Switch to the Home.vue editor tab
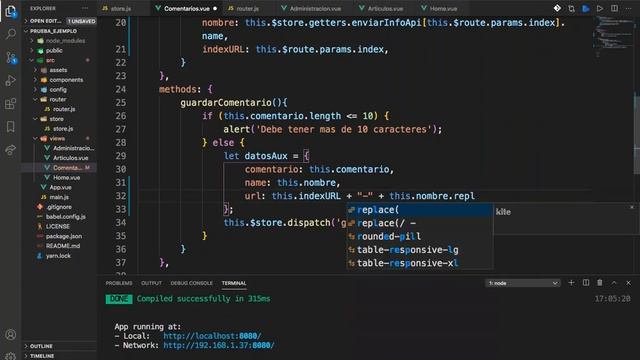Viewport: 640px width, 360px height. (x=443, y=8)
